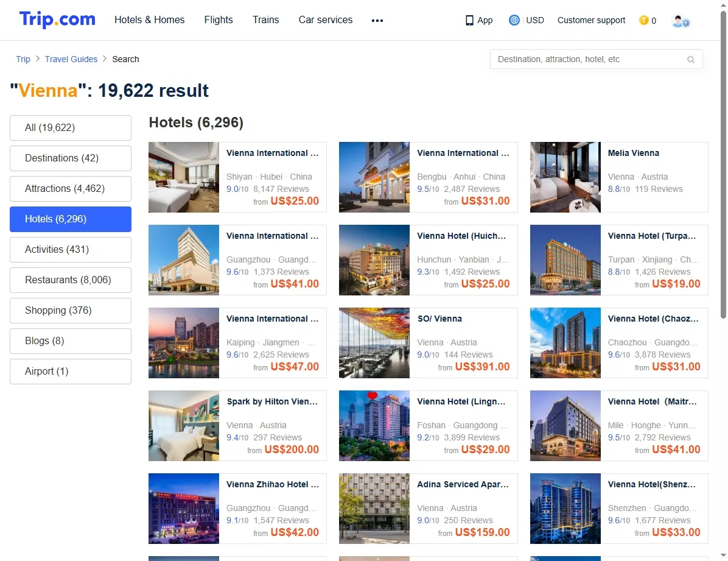Open Shiyan Vienna International hotel thumbnail
Image resolution: width=728 pixels, height=561 pixels.
[184, 177]
